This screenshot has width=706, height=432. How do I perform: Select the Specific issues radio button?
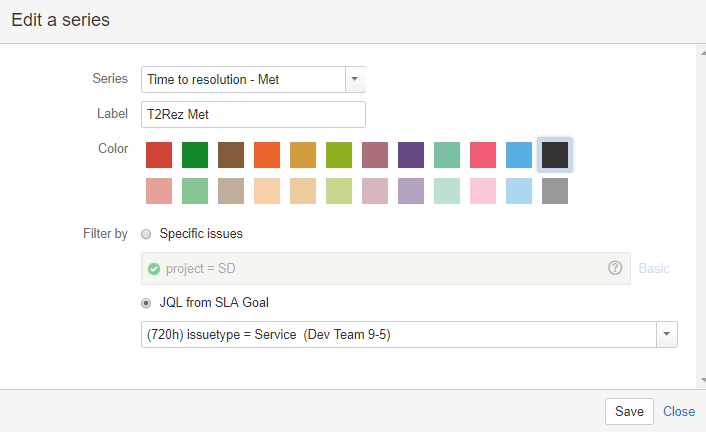click(147, 234)
